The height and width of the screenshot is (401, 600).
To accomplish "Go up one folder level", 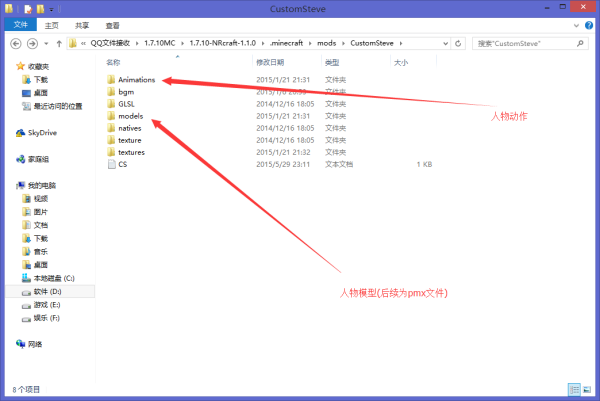I will [x=59, y=44].
